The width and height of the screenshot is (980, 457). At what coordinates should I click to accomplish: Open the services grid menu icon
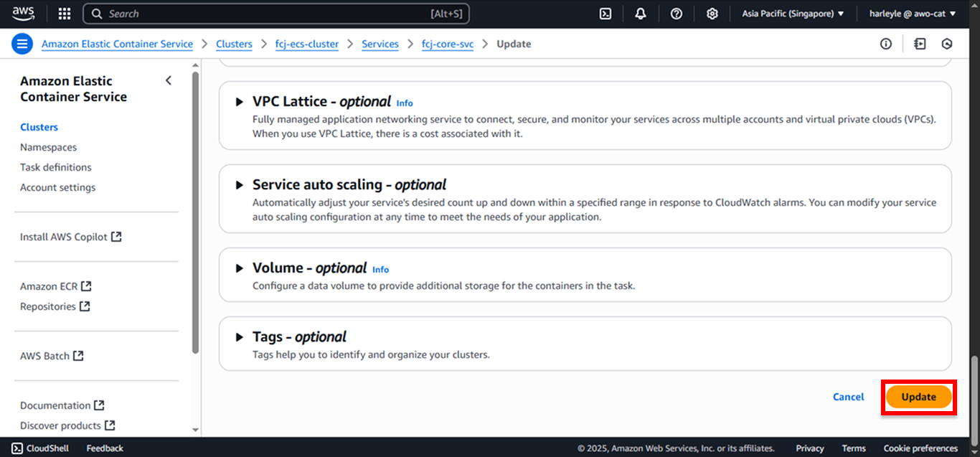click(65, 14)
